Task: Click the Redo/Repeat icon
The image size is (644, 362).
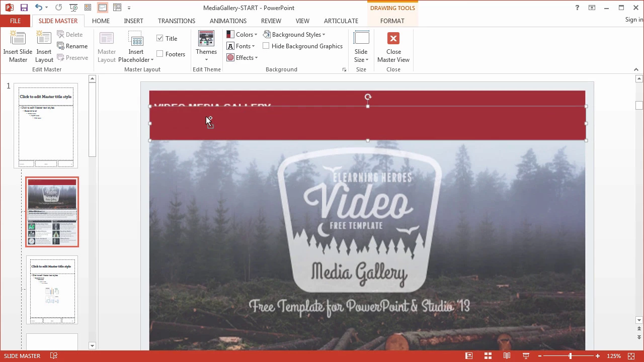Action: coord(58,8)
